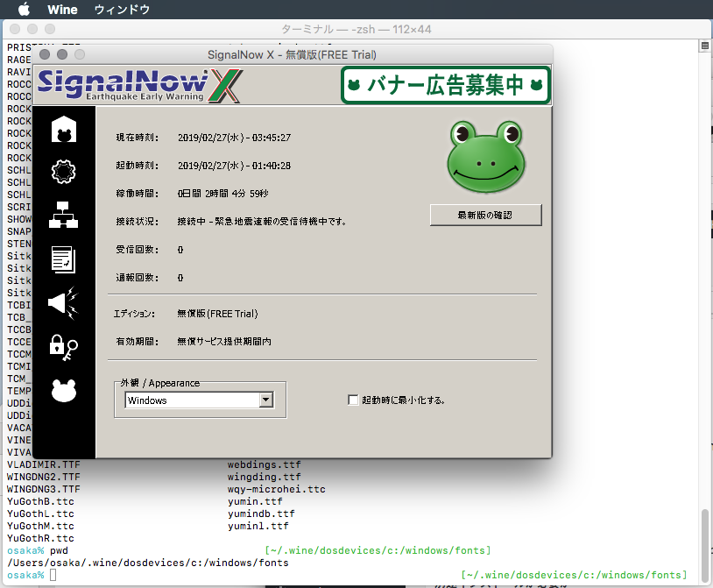Click the large green frog mascot

pos(486,157)
